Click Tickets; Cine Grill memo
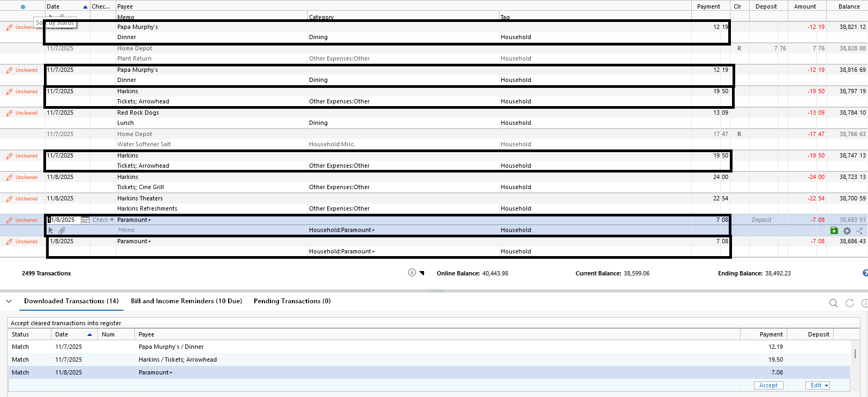 point(141,187)
